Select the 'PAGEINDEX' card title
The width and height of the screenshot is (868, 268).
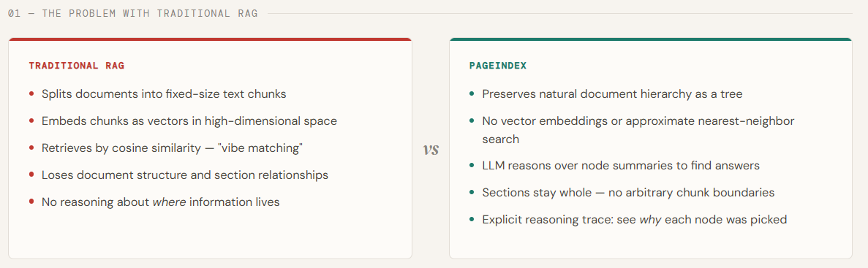coord(498,66)
